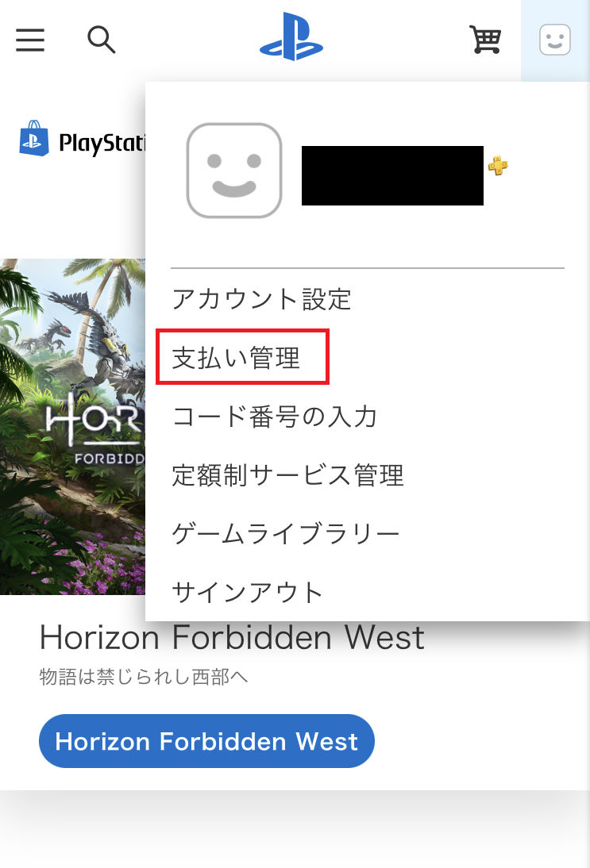Click サインアウト to sign out
The width and height of the screenshot is (590, 868).
[x=248, y=593]
